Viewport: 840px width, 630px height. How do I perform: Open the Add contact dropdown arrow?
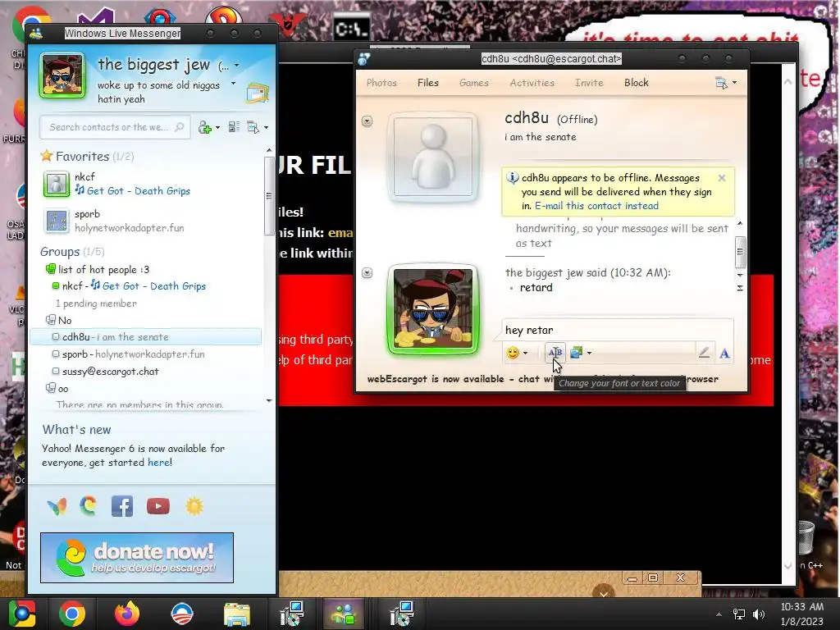217,127
